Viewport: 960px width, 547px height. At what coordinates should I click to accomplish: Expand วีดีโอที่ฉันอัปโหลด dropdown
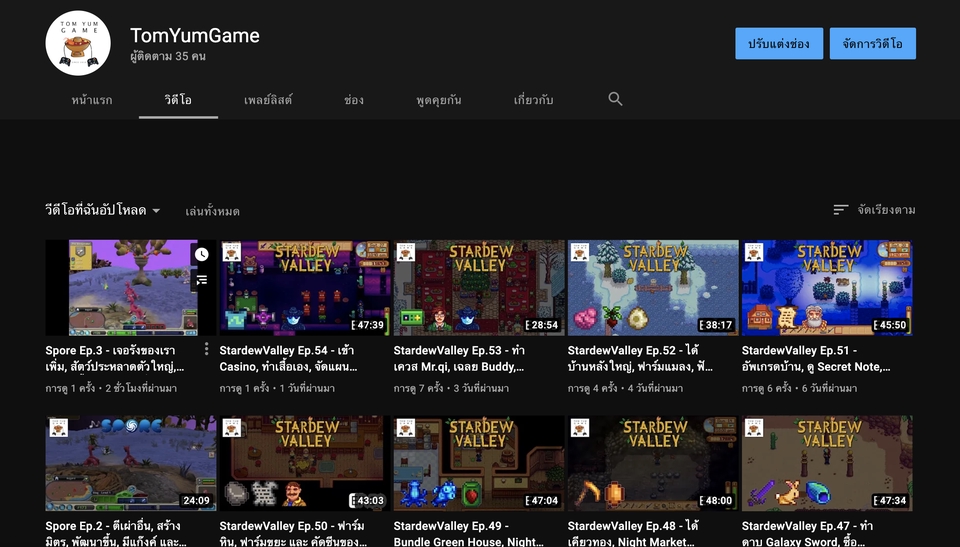click(x=103, y=210)
